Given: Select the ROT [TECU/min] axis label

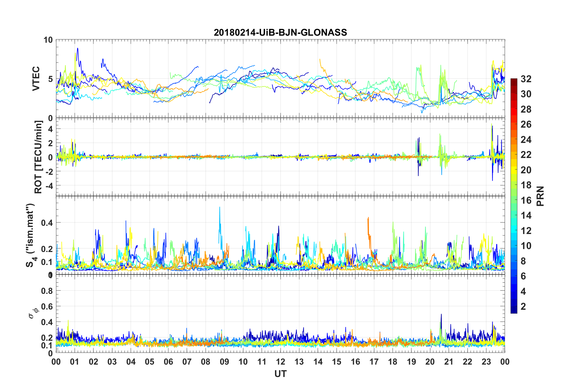Looking at the screenshot, I should pos(38,157).
